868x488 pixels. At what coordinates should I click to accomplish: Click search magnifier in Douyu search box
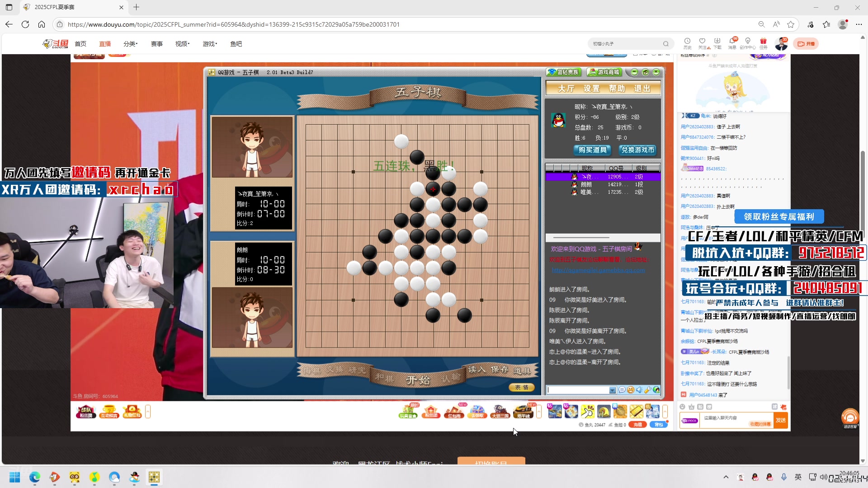pyautogui.click(x=665, y=44)
